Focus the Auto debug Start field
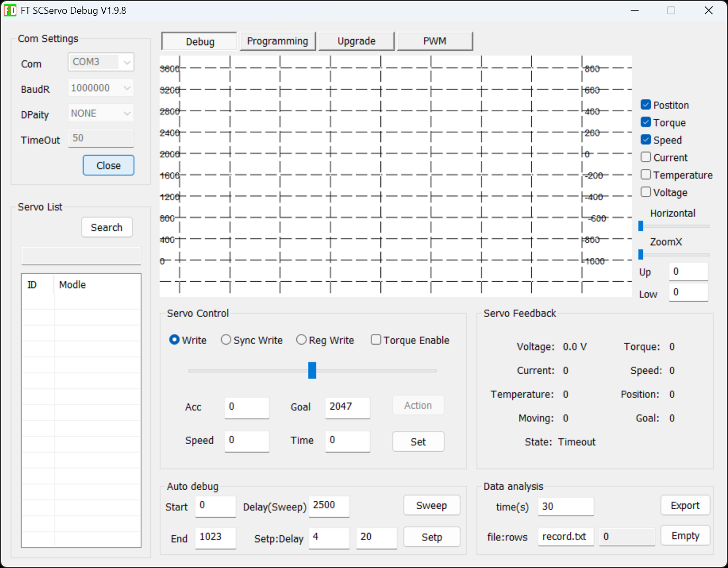 pos(215,506)
